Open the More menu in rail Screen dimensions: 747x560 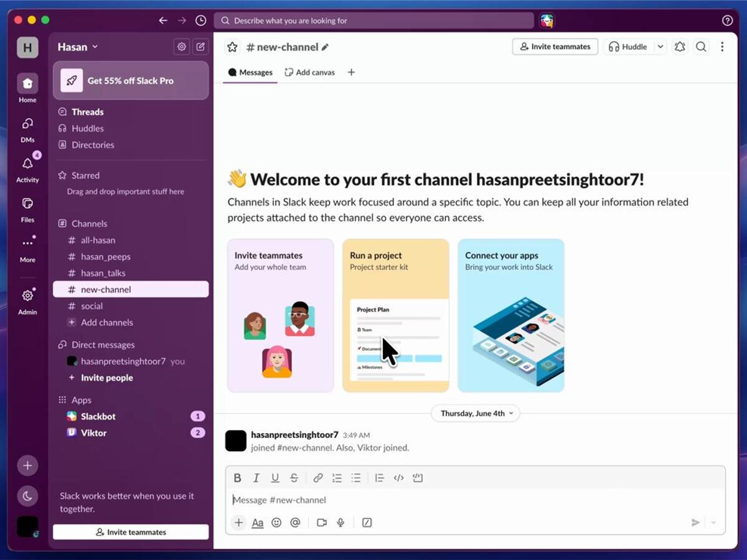[x=27, y=243]
